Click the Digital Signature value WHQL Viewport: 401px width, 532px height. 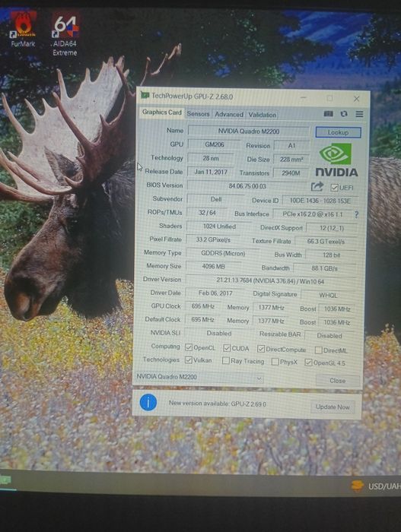coord(328,295)
